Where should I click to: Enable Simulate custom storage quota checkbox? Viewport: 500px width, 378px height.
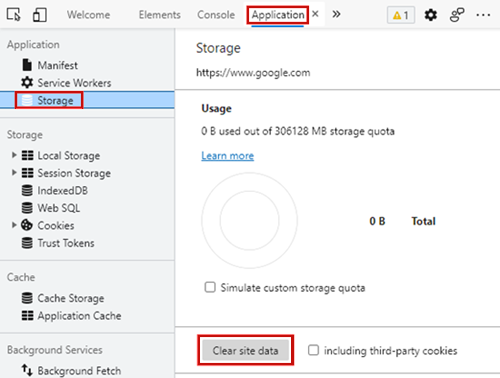210,287
